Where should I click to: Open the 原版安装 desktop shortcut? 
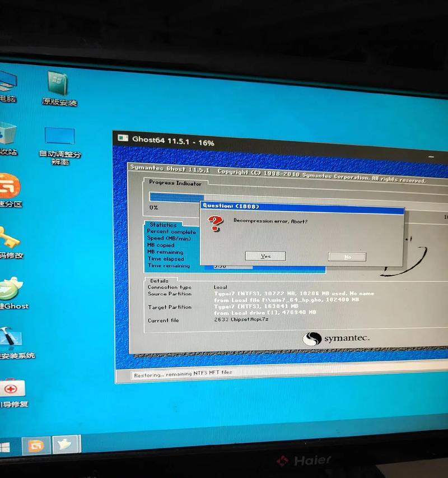tap(59, 89)
